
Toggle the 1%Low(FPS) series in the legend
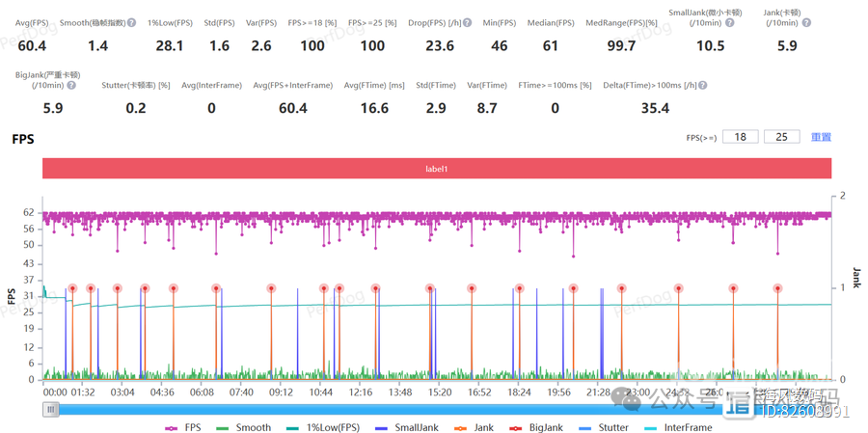tap(322, 427)
